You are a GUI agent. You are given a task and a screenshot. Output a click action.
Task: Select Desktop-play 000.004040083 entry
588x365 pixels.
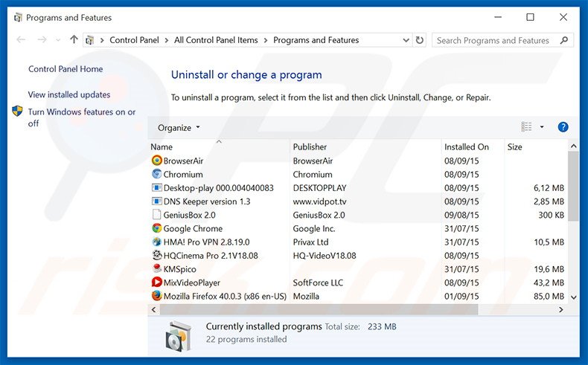219,188
